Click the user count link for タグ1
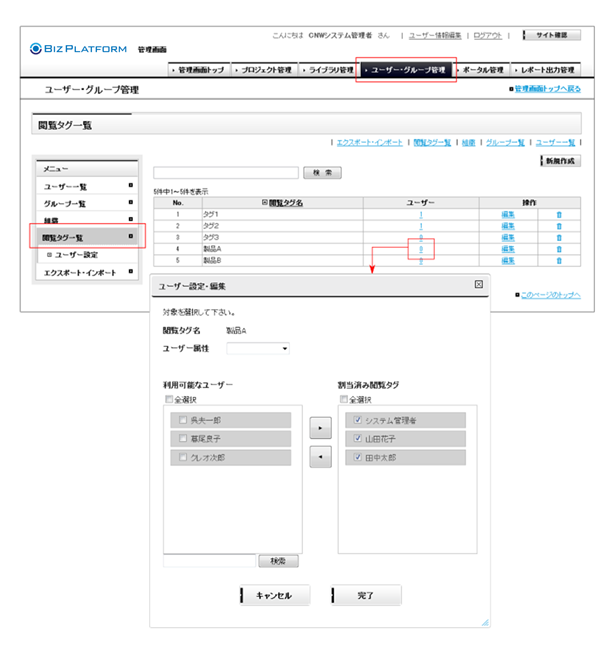 tap(421, 215)
